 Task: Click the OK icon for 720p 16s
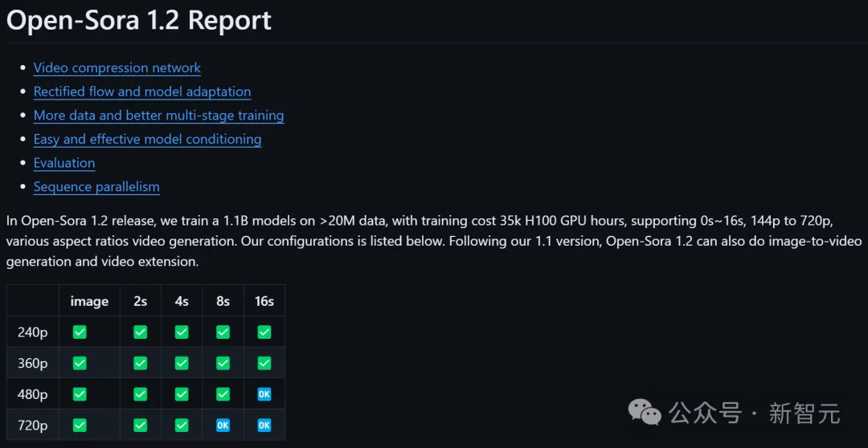tap(264, 426)
